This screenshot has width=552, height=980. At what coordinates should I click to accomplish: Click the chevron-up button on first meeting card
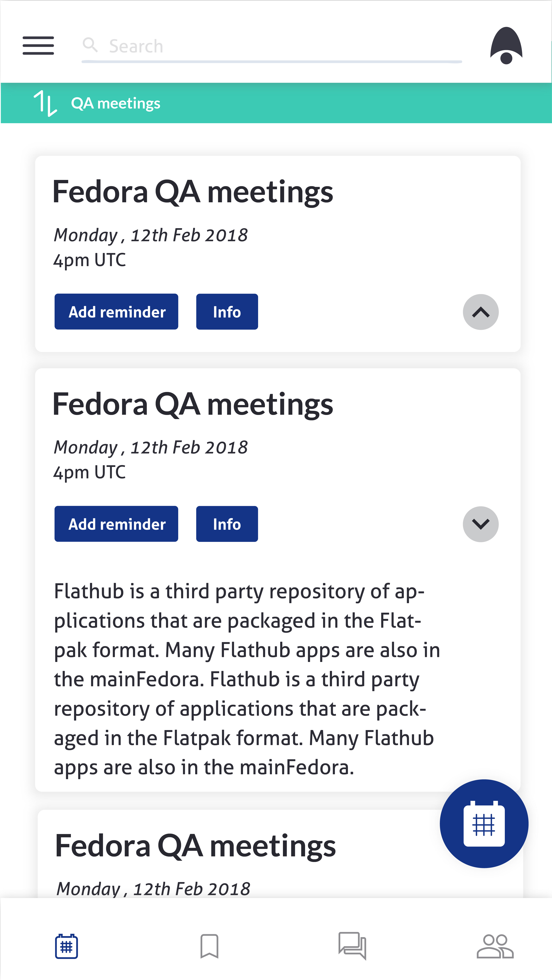pyautogui.click(x=481, y=312)
